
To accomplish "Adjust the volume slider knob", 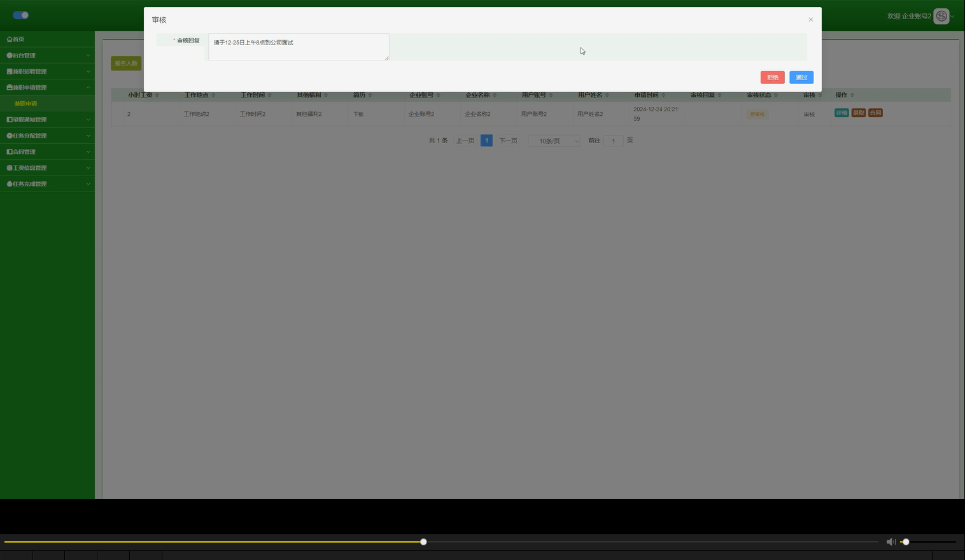I will [906, 542].
